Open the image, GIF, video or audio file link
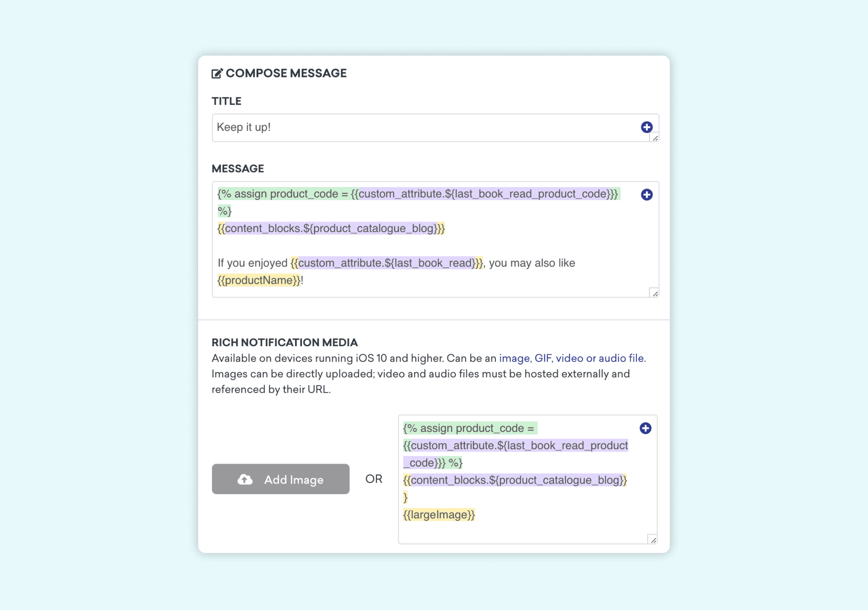 572,358
